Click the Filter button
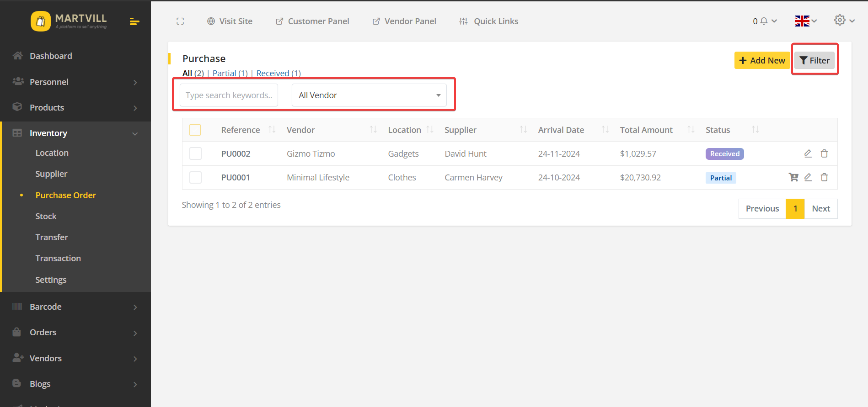The height and width of the screenshot is (407, 868). [x=814, y=60]
